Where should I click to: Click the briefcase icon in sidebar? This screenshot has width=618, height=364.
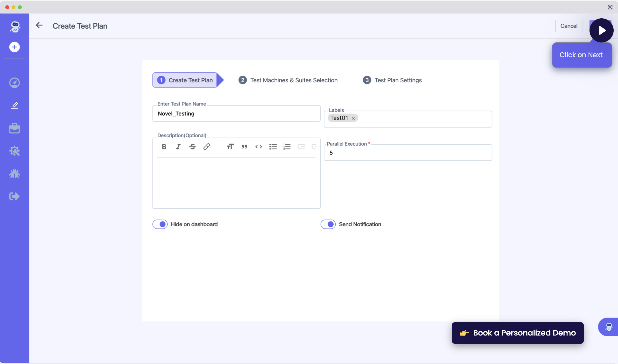pyautogui.click(x=14, y=128)
